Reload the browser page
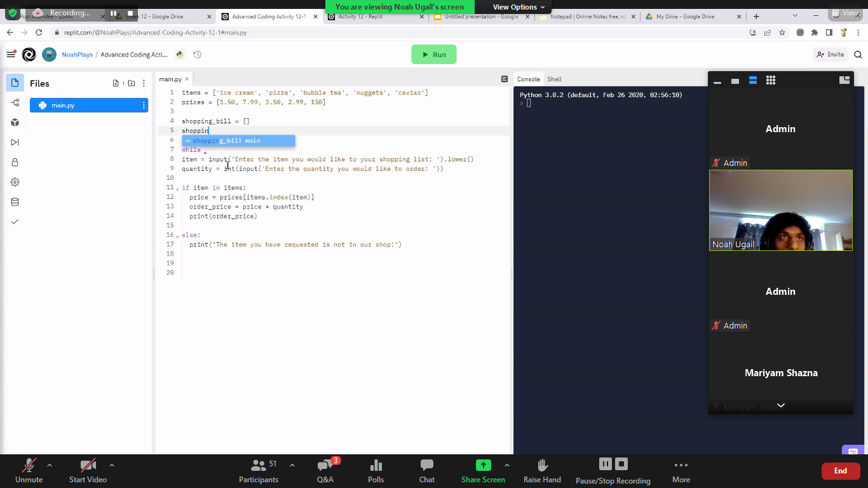The height and width of the screenshot is (488, 868). coord(39,32)
